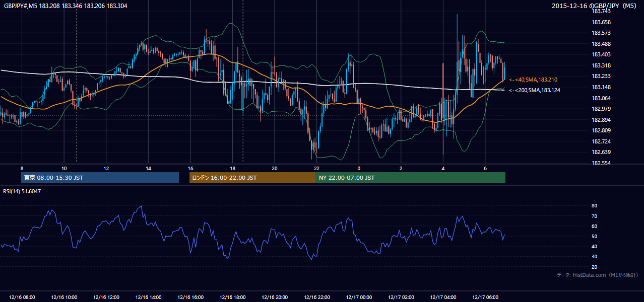Click the 12/16 12:00 time label
The width and height of the screenshot is (644, 302).
pyautogui.click(x=106, y=297)
